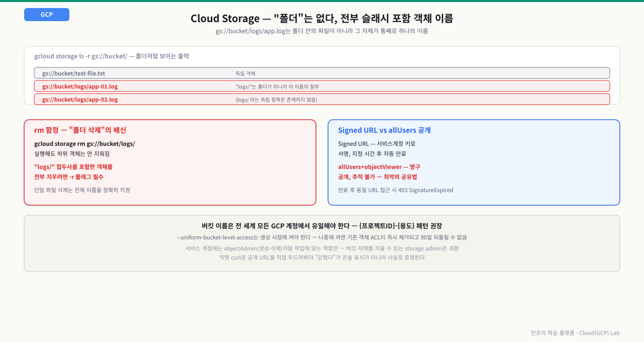Click the line "실행해도 하위 객체는 안 지워짐"

pyautogui.click(x=72, y=154)
